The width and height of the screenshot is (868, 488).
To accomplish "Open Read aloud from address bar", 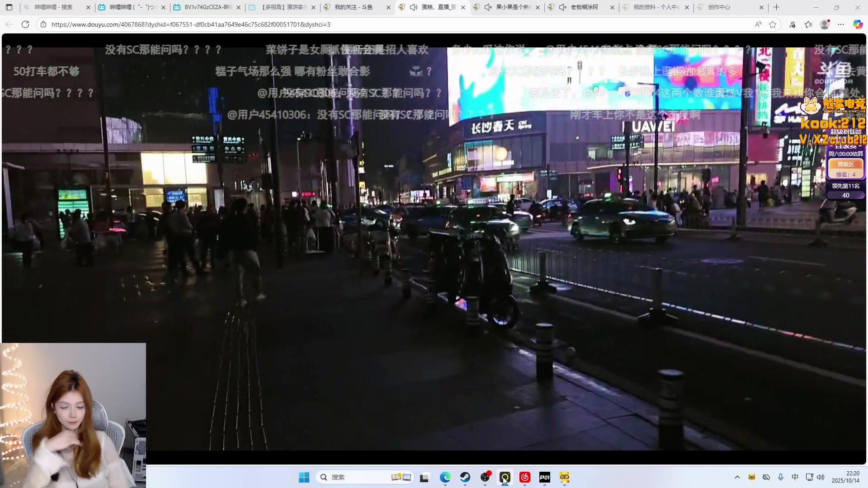I will (758, 24).
